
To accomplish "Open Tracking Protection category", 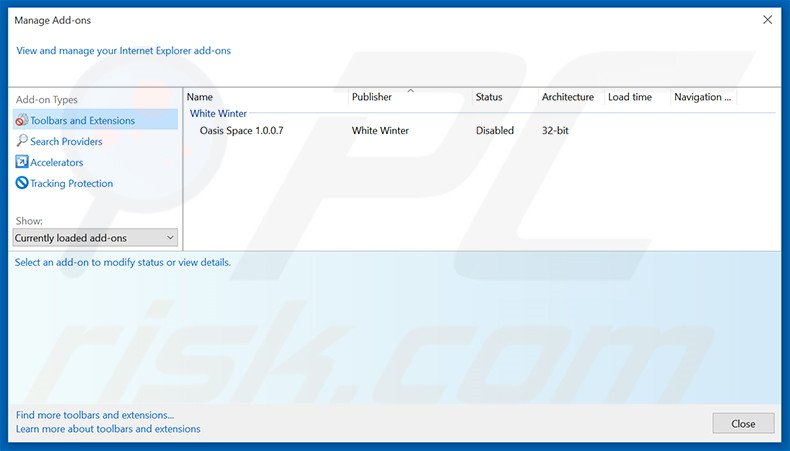I will click(71, 184).
